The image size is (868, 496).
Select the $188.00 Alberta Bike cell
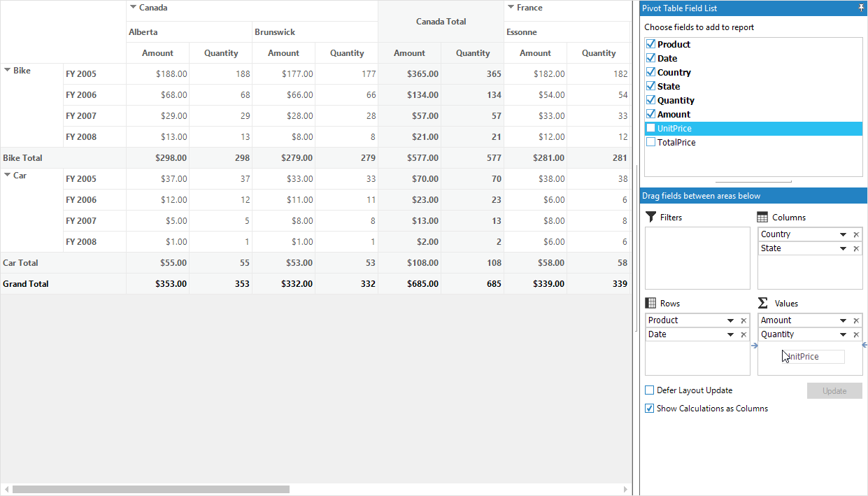158,74
